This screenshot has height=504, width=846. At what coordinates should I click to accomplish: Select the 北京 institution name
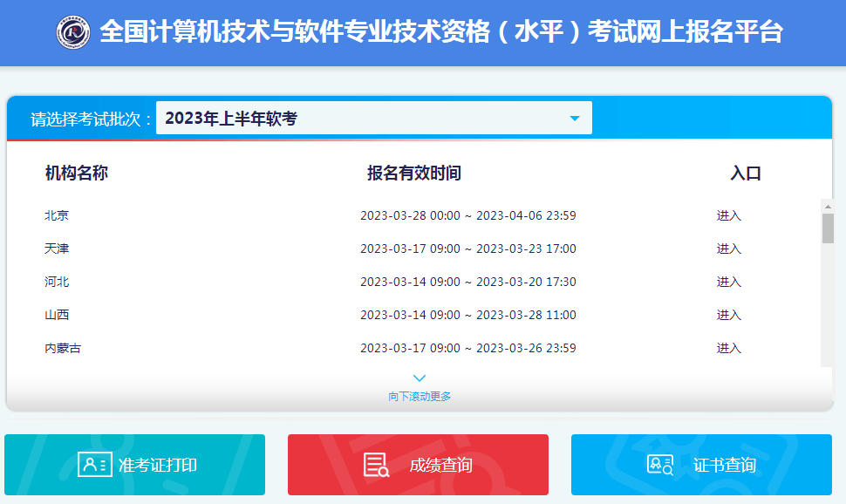pyautogui.click(x=57, y=216)
